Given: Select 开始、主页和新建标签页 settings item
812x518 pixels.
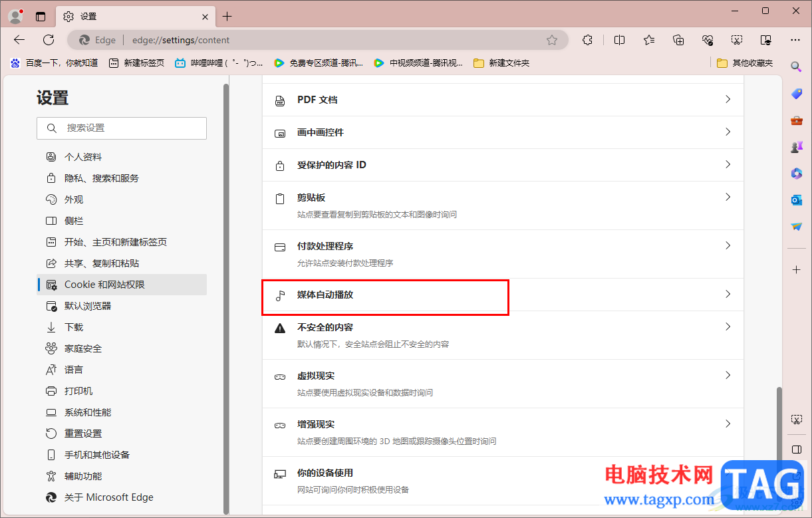Looking at the screenshot, I should (x=122, y=242).
